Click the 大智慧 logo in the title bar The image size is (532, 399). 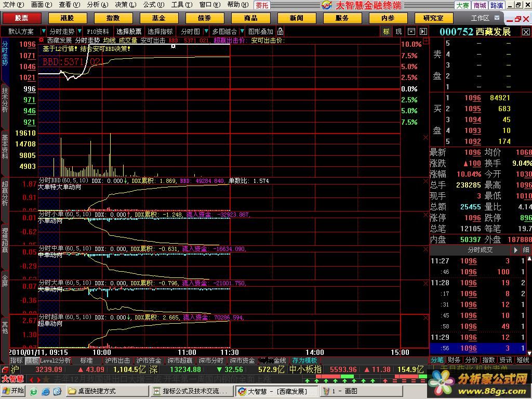327,5
